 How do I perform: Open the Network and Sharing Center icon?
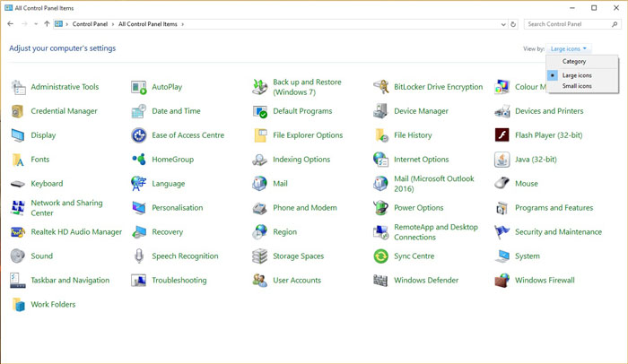[x=18, y=208]
